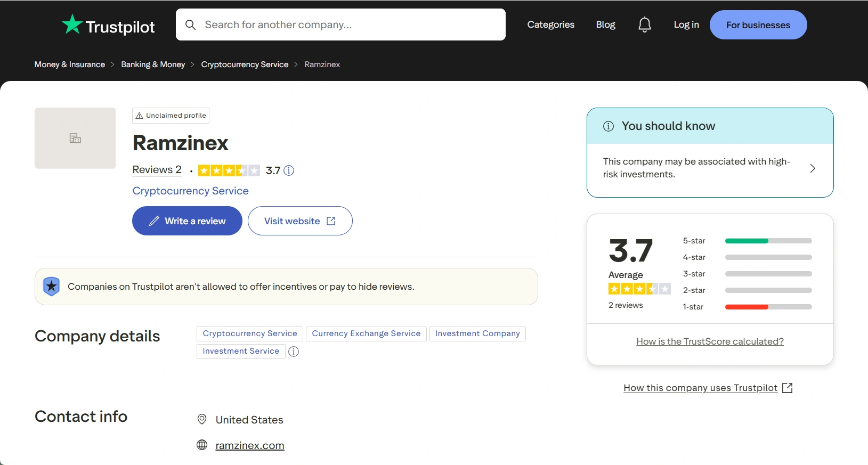Click the warning icon on Unclaimed profile

pyautogui.click(x=140, y=116)
